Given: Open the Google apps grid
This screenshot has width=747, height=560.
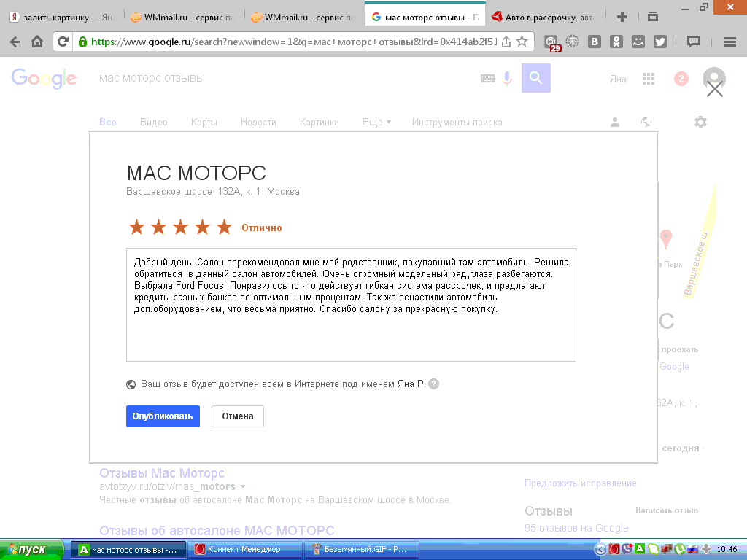Looking at the screenshot, I should point(649,79).
